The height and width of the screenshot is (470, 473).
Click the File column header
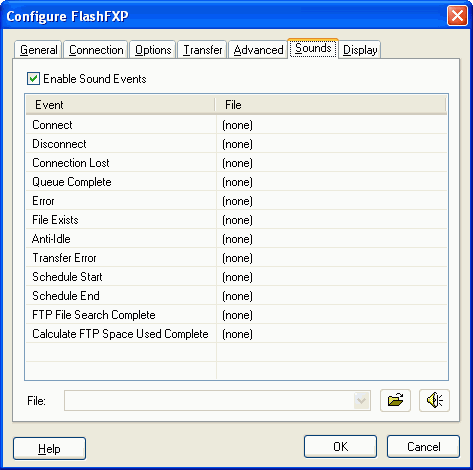pos(331,105)
